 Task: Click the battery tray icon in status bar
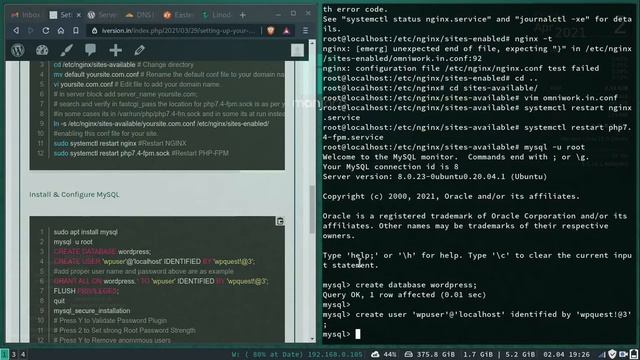634,354
